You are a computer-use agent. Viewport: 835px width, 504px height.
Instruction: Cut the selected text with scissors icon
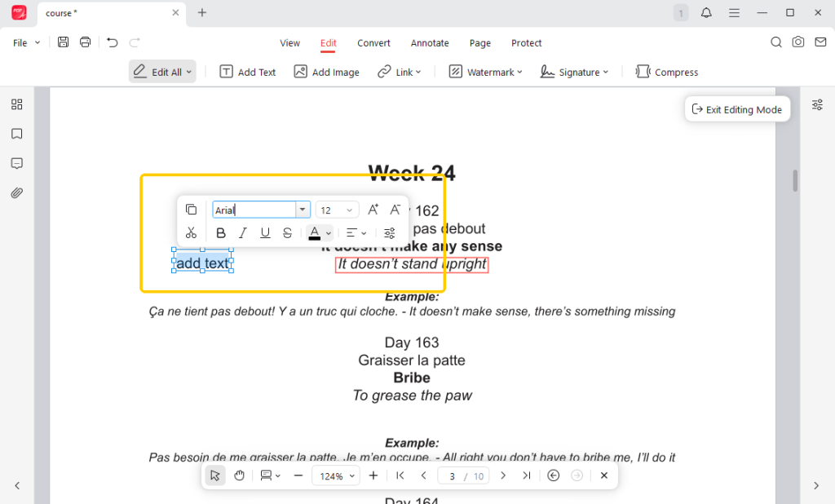(191, 232)
